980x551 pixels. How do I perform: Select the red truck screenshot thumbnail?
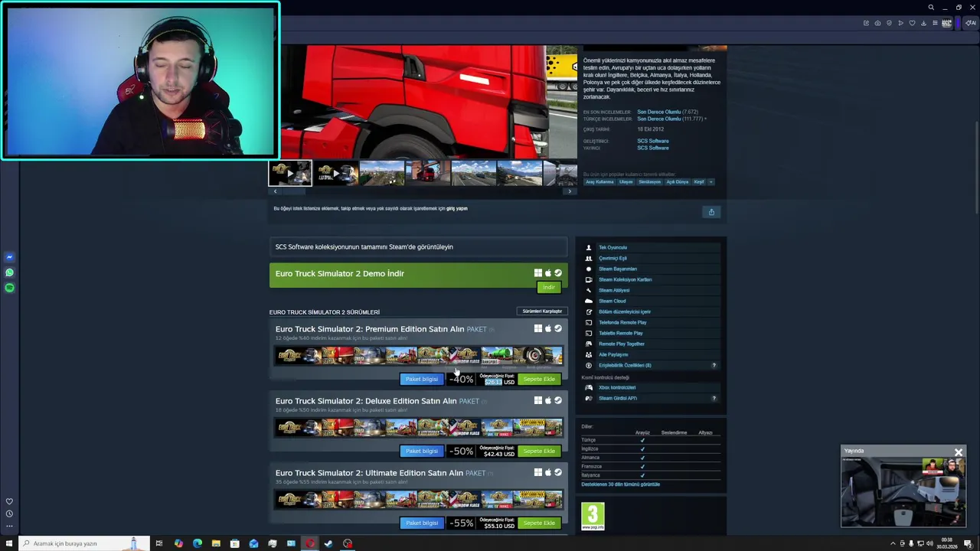tap(428, 173)
